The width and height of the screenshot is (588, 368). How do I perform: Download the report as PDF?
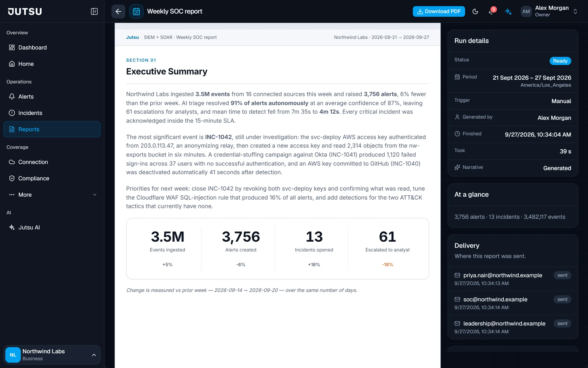pyautogui.click(x=439, y=11)
